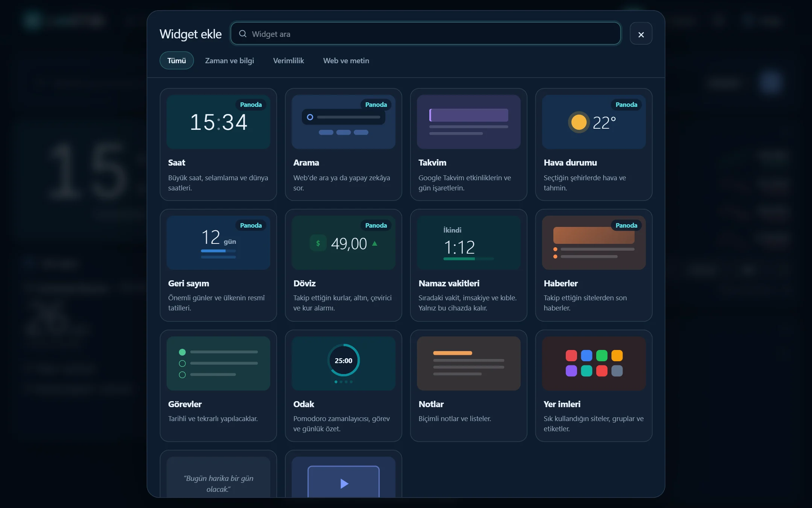
Task: Click the Saat clock preview thumbnail
Action: pos(218,122)
